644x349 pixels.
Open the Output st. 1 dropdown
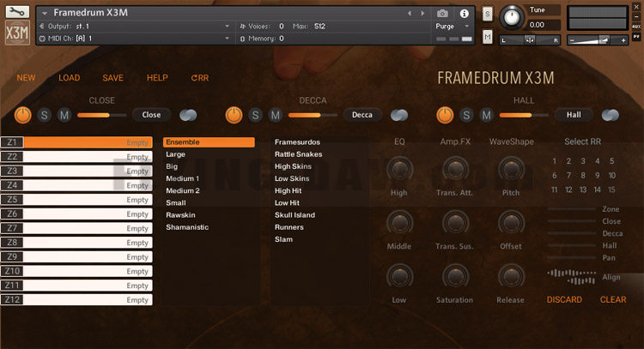pos(134,27)
